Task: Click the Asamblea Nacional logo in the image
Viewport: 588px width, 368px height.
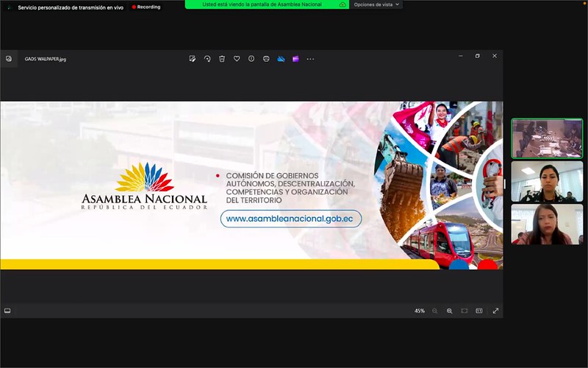Action: (x=144, y=185)
